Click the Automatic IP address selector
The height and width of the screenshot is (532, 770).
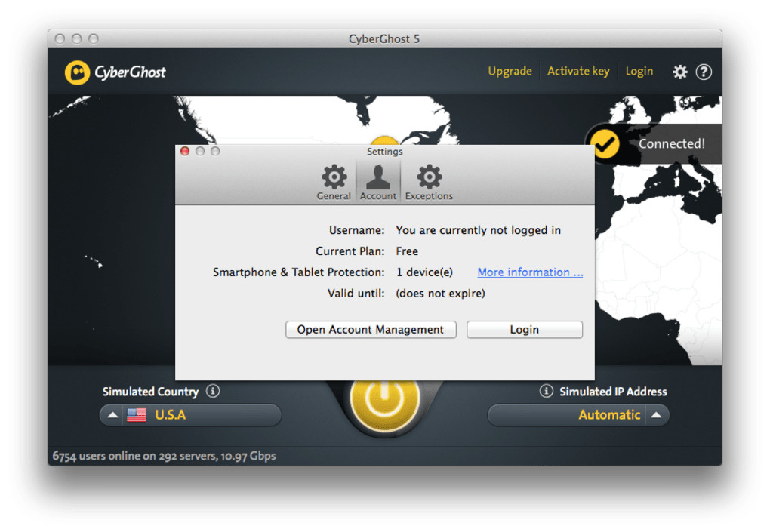pos(578,415)
